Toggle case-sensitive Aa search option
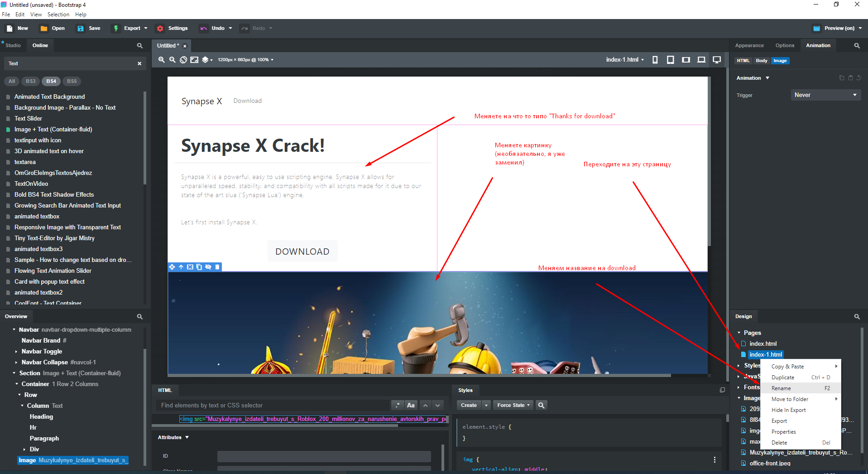This screenshot has width=868, height=474. point(411,405)
